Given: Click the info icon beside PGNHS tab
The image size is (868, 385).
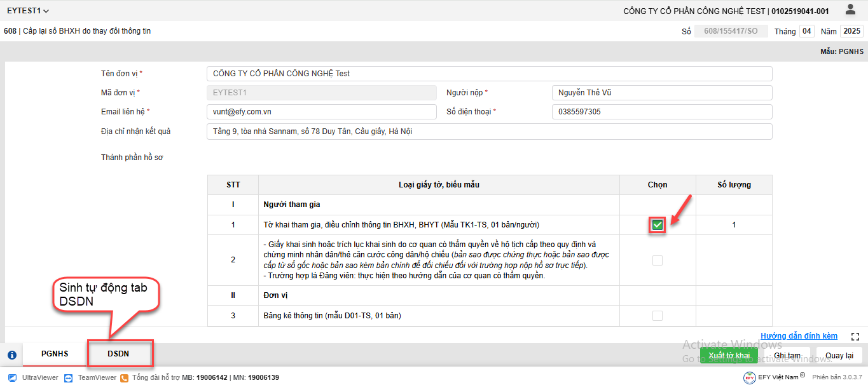Looking at the screenshot, I should (x=11, y=355).
